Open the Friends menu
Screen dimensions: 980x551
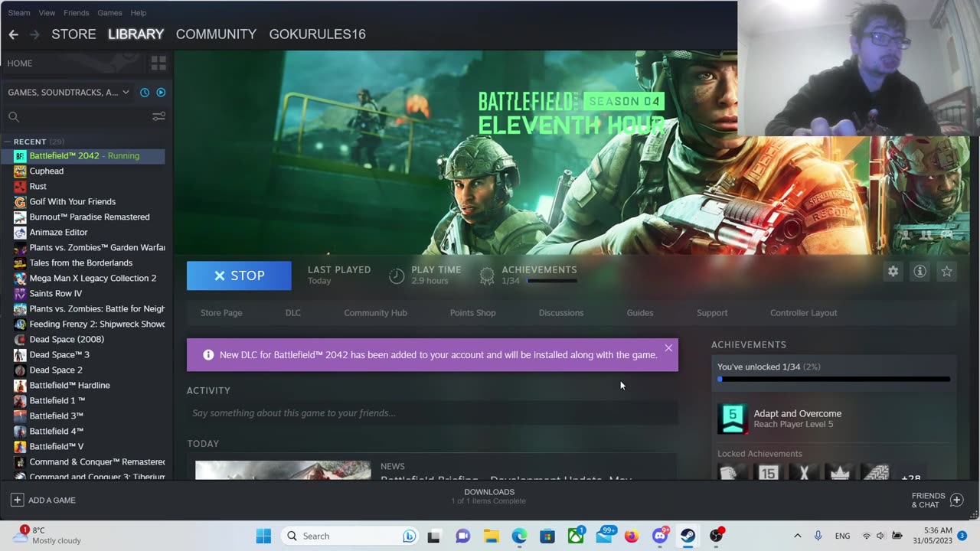click(x=76, y=12)
